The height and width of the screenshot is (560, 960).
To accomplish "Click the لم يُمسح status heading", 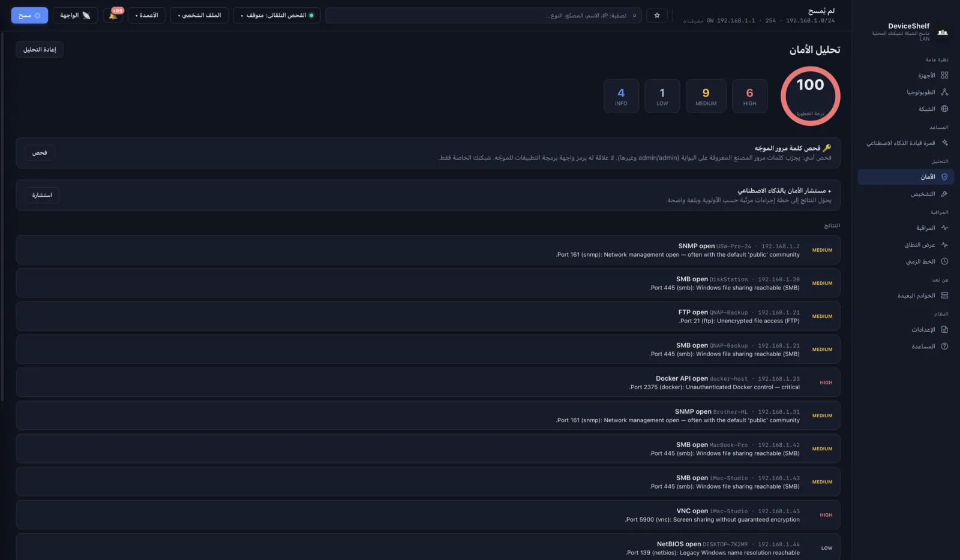I will (x=821, y=11).
